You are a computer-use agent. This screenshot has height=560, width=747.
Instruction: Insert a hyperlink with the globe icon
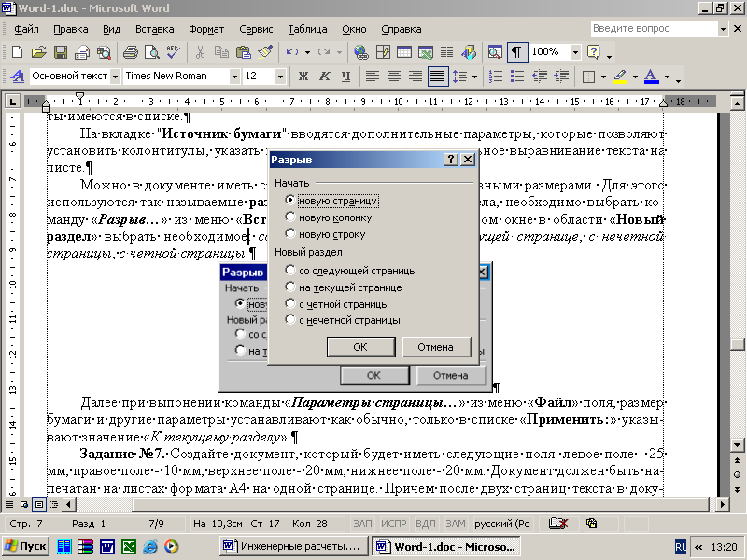[x=361, y=52]
